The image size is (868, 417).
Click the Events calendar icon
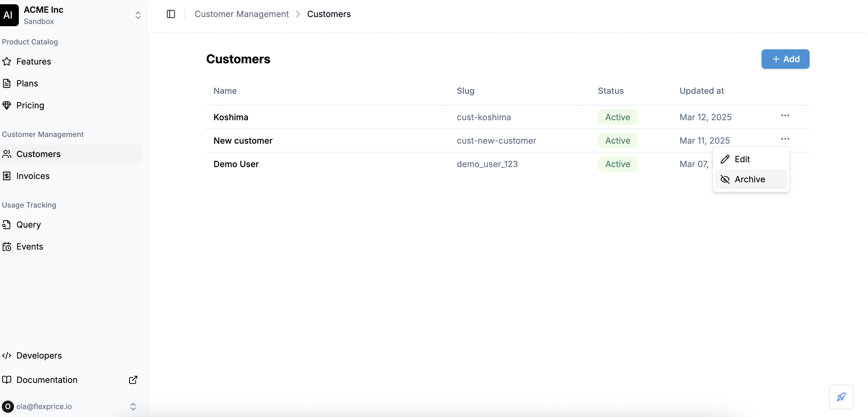coord(7,247)
